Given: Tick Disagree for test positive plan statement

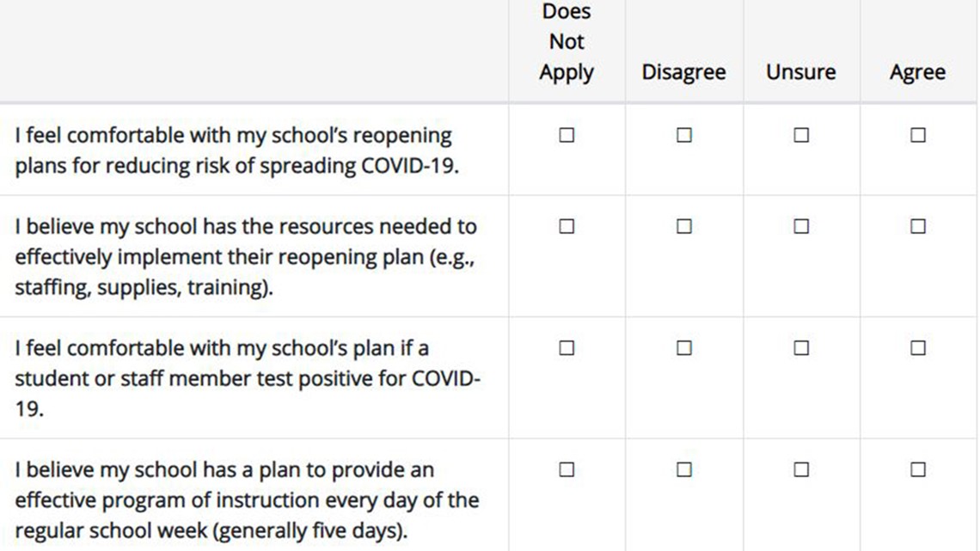Looking at the screenshot, I should coord(683,348).
